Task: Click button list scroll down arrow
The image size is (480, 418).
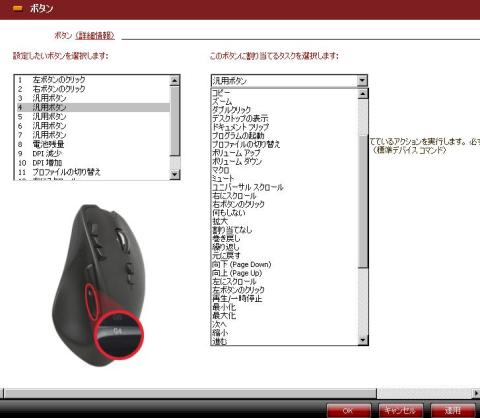Action: 175,174
